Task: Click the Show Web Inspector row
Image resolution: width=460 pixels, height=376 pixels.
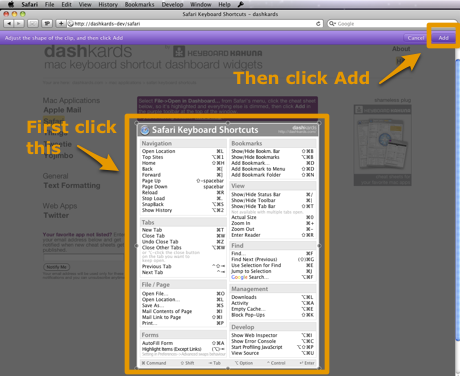Action: (x=273, y=335)
